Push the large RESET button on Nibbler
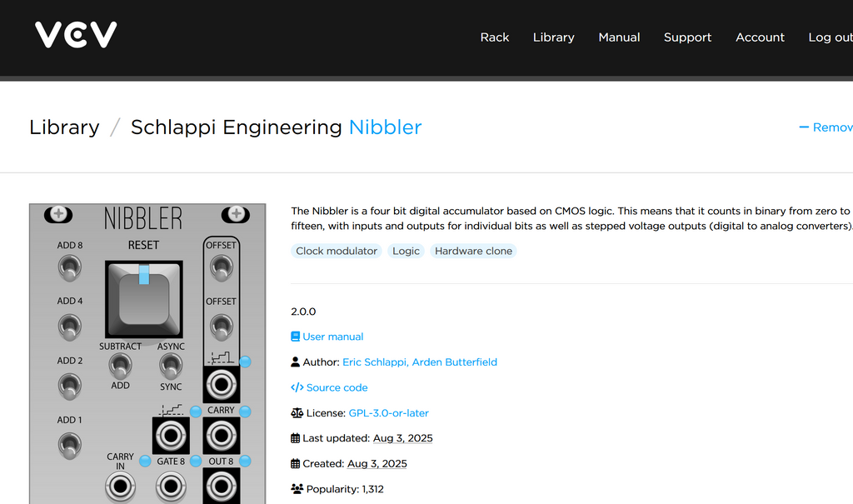The height and width of the screenshot is (504, 853). coord(143,299)
